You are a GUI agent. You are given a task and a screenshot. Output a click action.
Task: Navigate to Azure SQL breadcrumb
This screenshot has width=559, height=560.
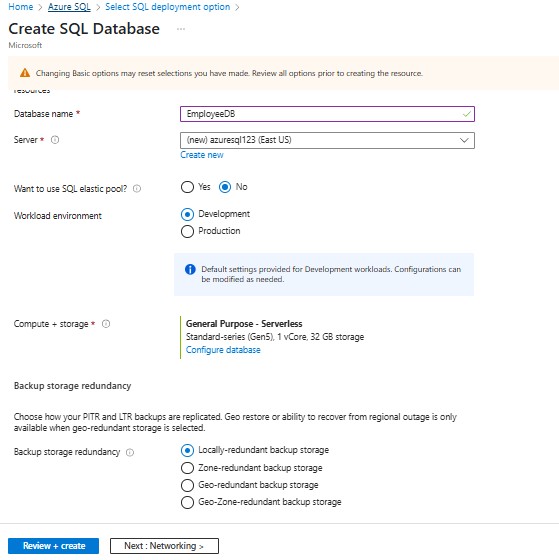click(69, 7)
